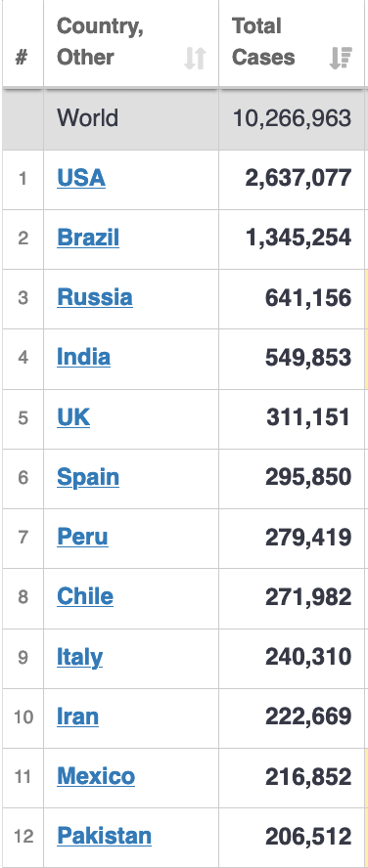The width and height of the screenshot is (368, 868).
Task: Open the USA country link
Action: coord(81,178)
